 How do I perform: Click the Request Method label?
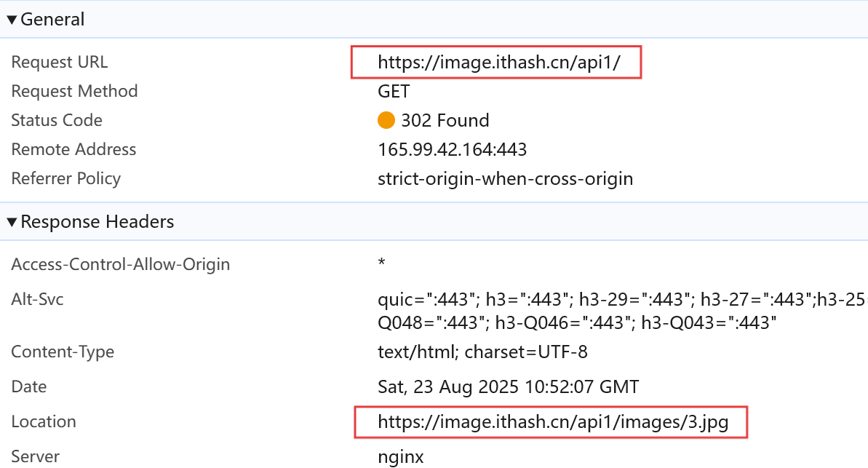coord(74,91)
